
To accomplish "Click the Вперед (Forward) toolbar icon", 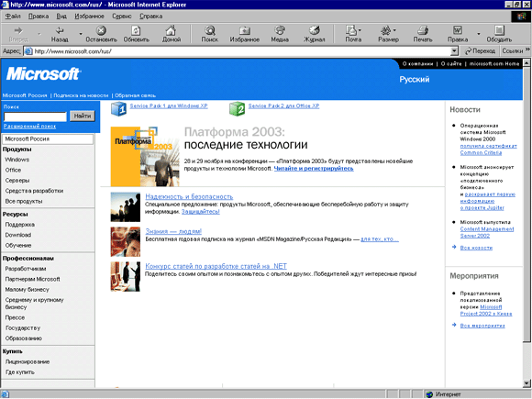I will click(x=18, y=30).
